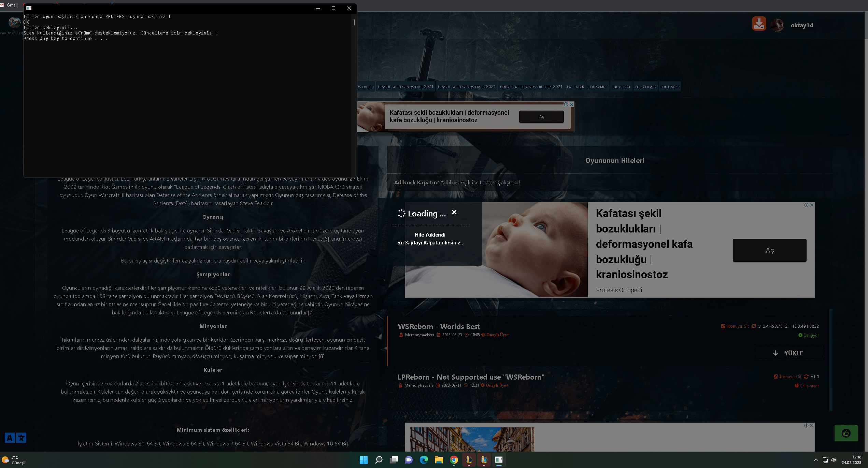Show hidden system tray icons
Image resolution: width=868 pixels, height=468 pixels.
tap(816, 460)
